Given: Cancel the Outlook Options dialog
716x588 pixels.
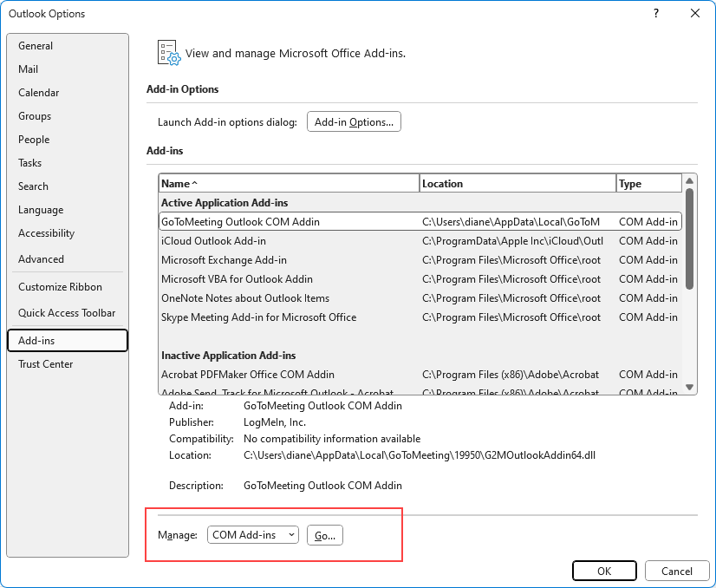Looking at the screenshot, I should (677, 572).
